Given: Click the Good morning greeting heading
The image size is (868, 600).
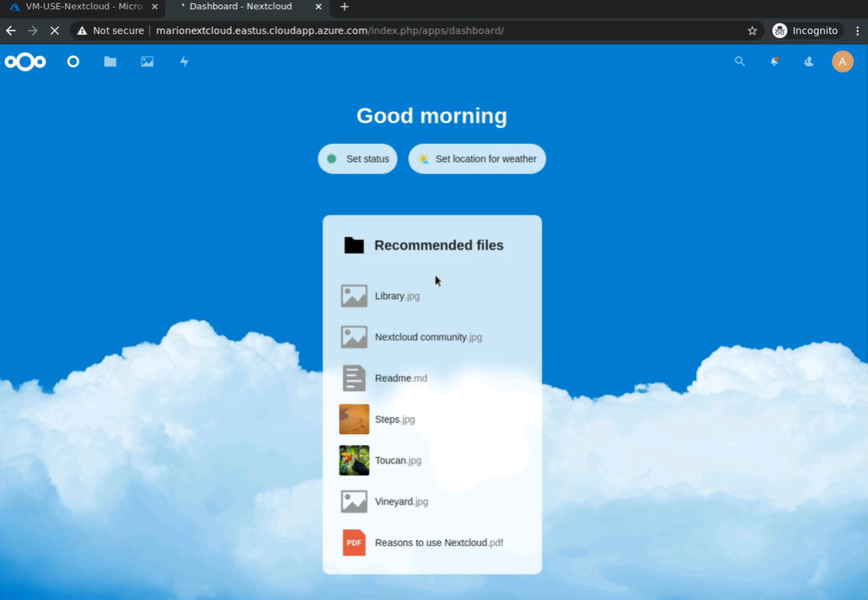Looking at the screenshot, I should tap(431, 115).
